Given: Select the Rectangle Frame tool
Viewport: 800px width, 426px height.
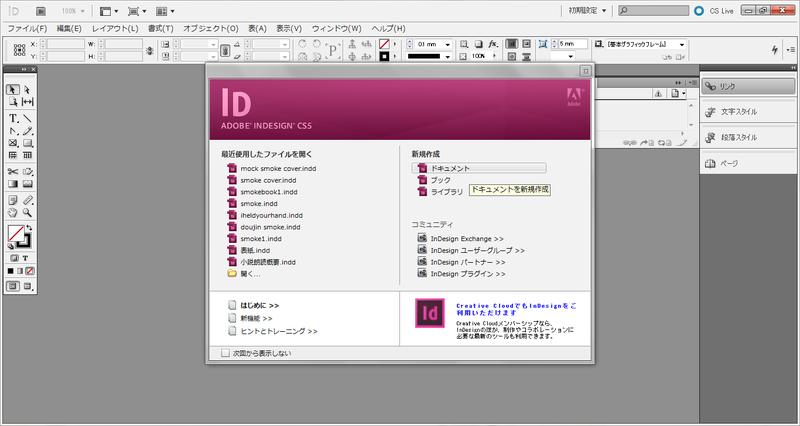Looking at the screenshot, I should [13, 143].
